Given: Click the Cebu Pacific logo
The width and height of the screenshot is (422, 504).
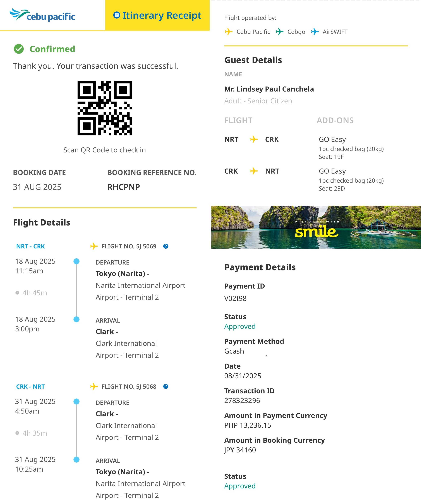Looking at the screenshot, I should (42, 15).
